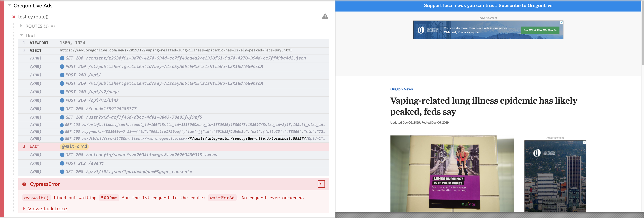Expand the ROUTES (1) section
644x218 pixels.
coord(21,26)
